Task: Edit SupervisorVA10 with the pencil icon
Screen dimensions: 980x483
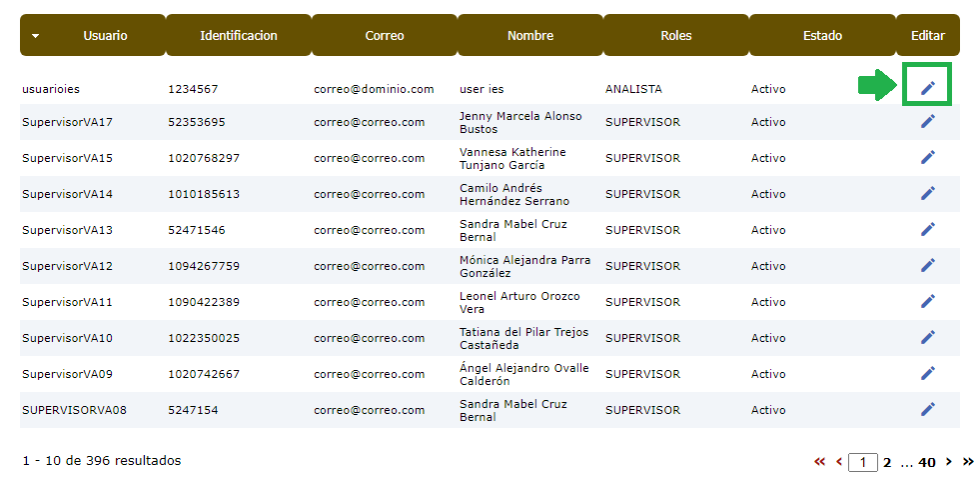Action: click(x=927, y=337)
